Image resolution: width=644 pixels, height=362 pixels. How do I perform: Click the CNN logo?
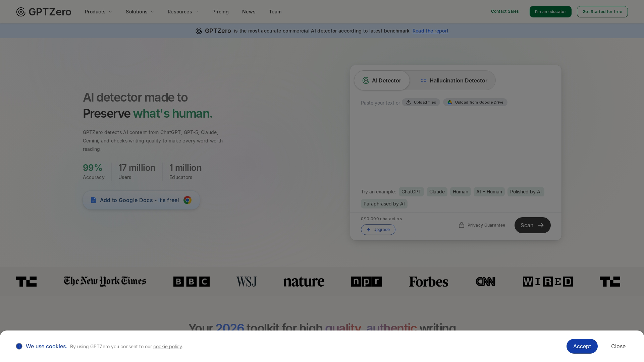(x=485, y=282)
